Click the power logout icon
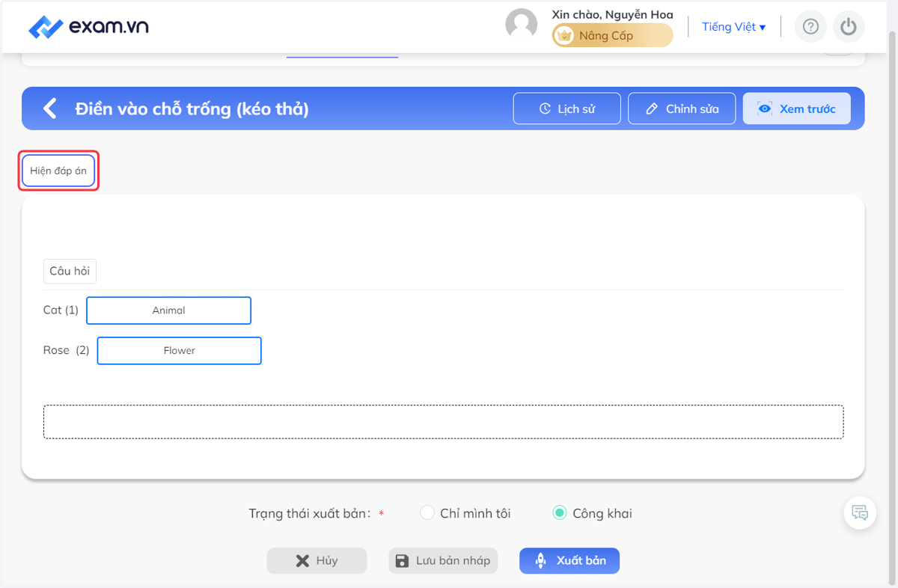 click(x=848, y=27)
